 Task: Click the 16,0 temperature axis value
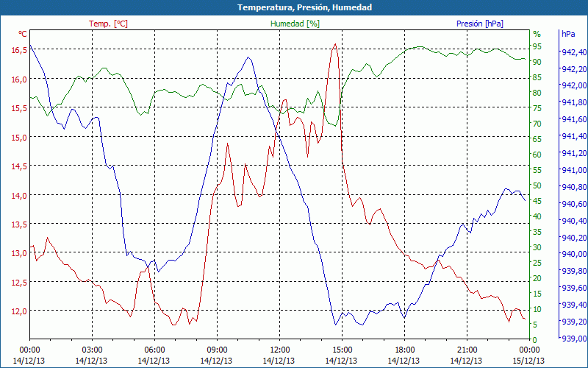click(x=19, y=79)
